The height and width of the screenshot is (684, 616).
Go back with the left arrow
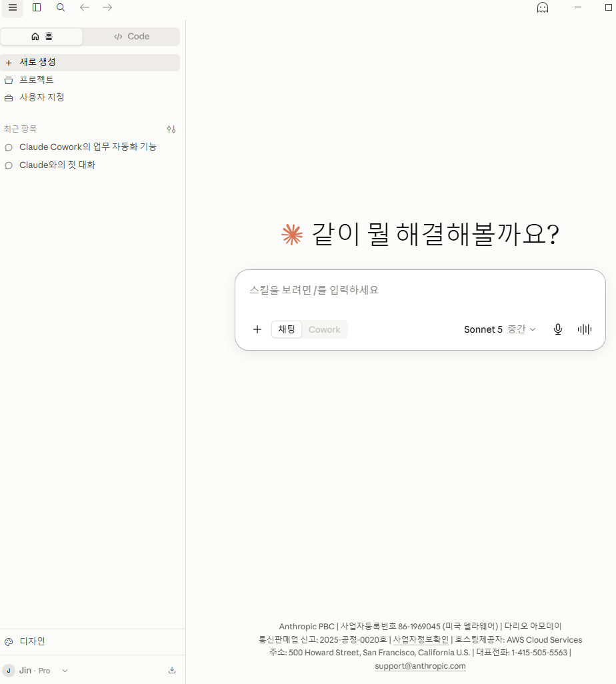pyautogui.click(x=85, y=7)
